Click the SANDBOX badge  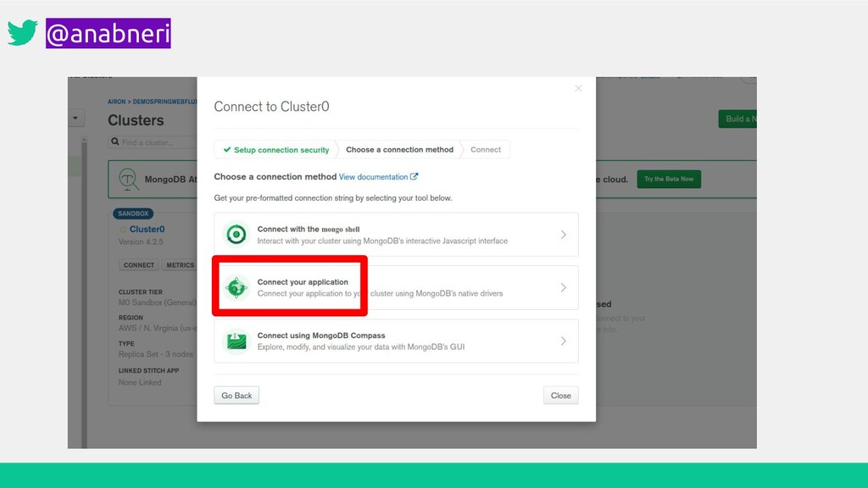(x=133, y=213)
